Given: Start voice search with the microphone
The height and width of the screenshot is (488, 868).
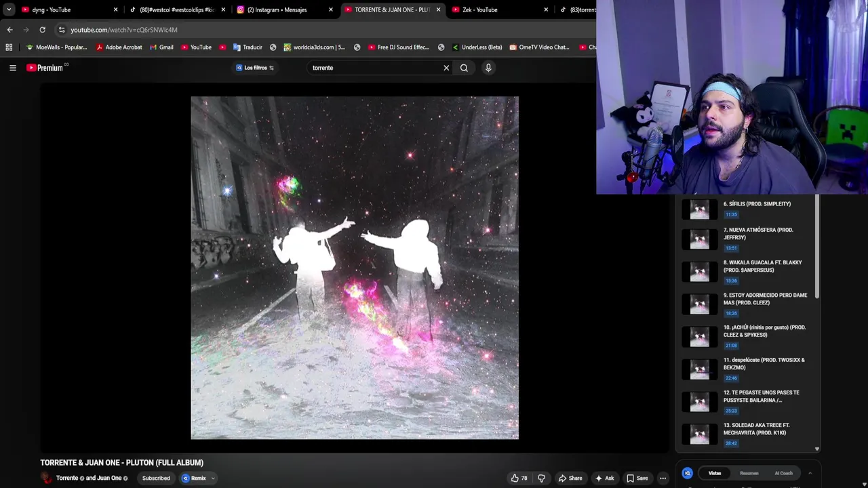Looking at the screenshot, I should point(488,68).
